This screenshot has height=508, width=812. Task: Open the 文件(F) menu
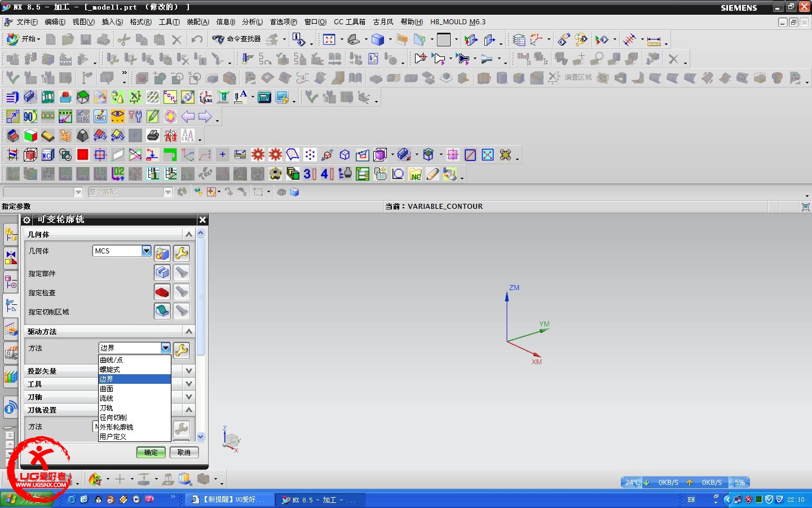[27, 22]
